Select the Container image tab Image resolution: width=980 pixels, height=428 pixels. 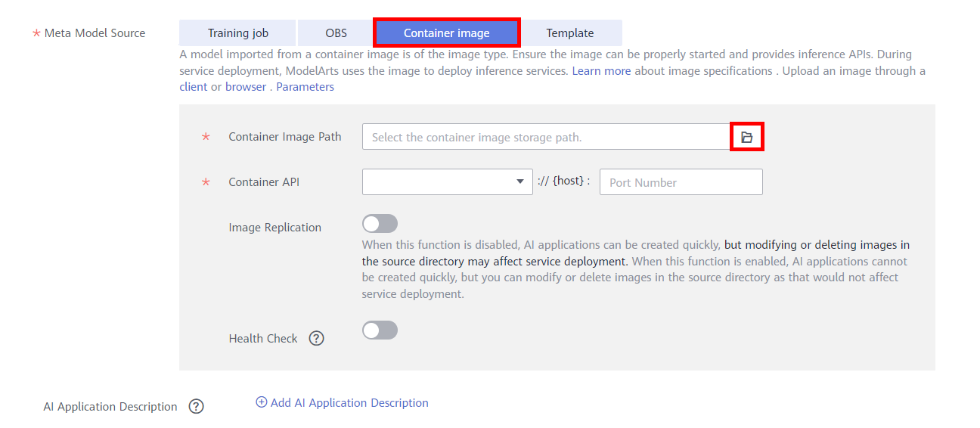click(x=446, y=33)
